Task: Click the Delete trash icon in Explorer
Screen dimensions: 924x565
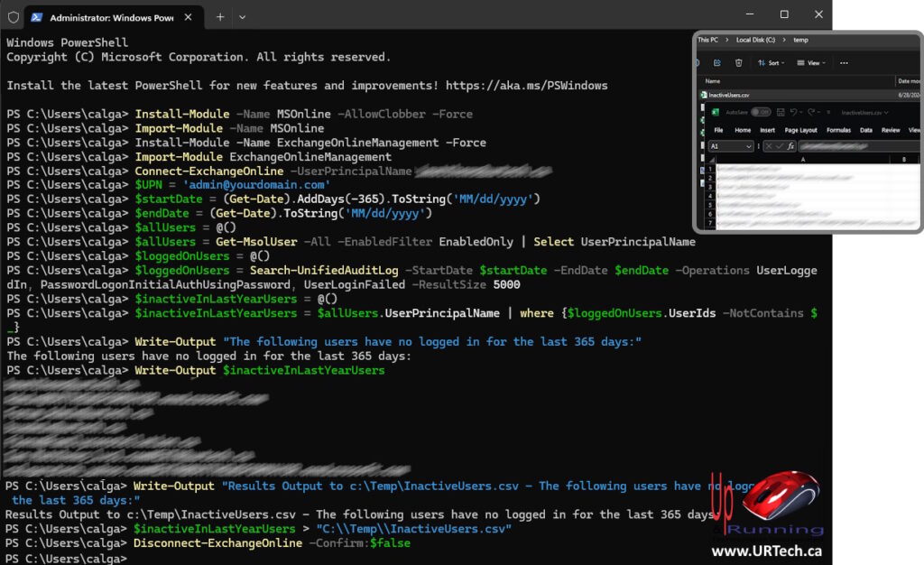Action: (x=738, y=63)
